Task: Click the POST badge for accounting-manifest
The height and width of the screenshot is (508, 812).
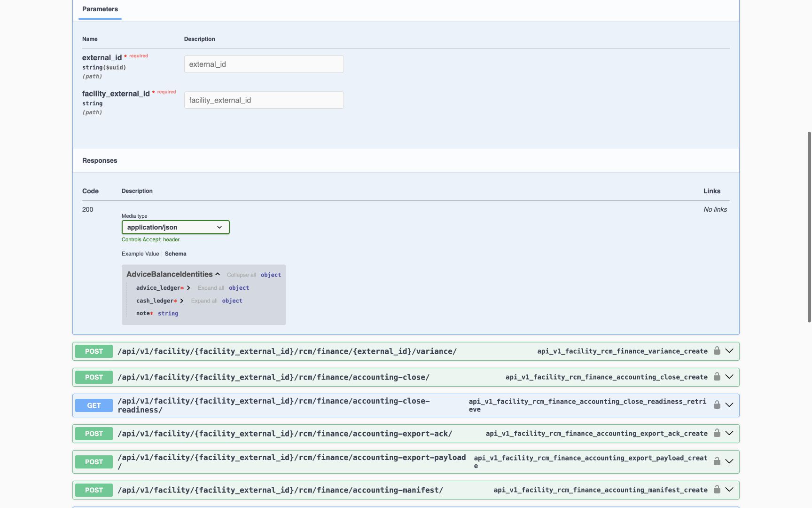Action: point(94,490)
